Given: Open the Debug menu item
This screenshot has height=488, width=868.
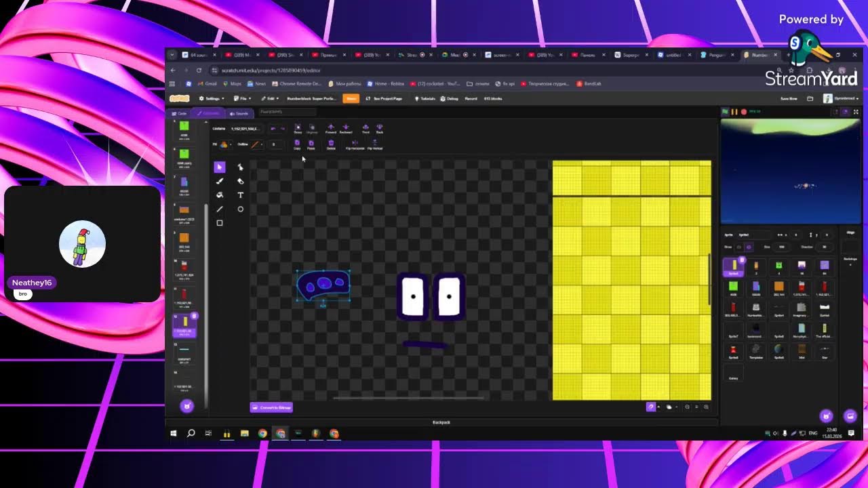Looking at the screenshot, I should [450, 98].
